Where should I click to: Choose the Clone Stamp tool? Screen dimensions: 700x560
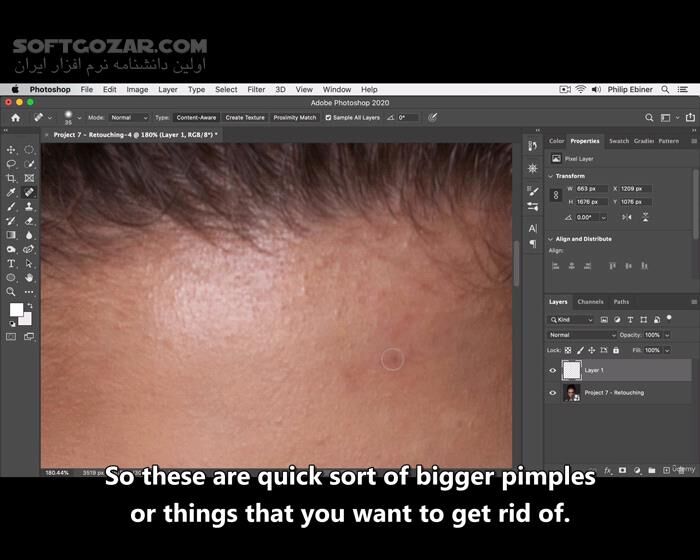point(29,206)
